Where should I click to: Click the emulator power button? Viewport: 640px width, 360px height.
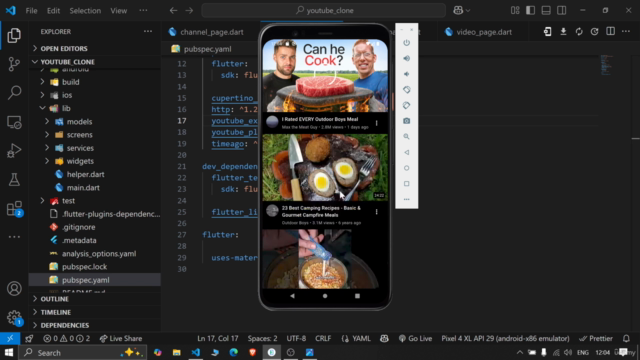tap(407, 42)
